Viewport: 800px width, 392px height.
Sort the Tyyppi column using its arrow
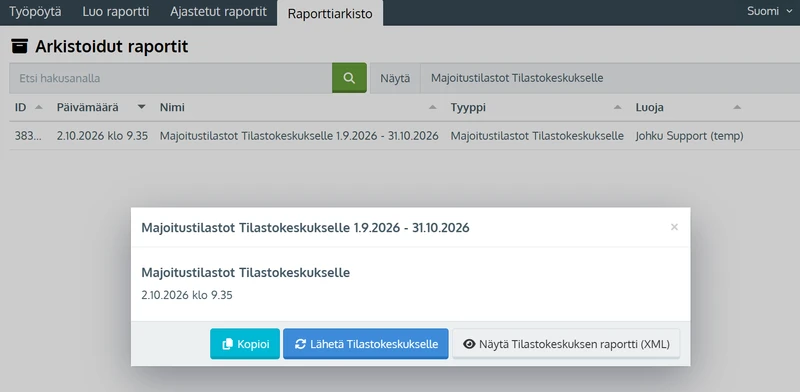coord(617,107)
